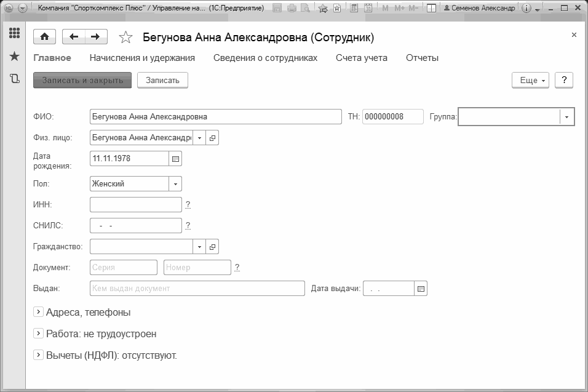Viewport: 588px width, 392px height.
Task: Click the ИНН input field
Action: 136,205
